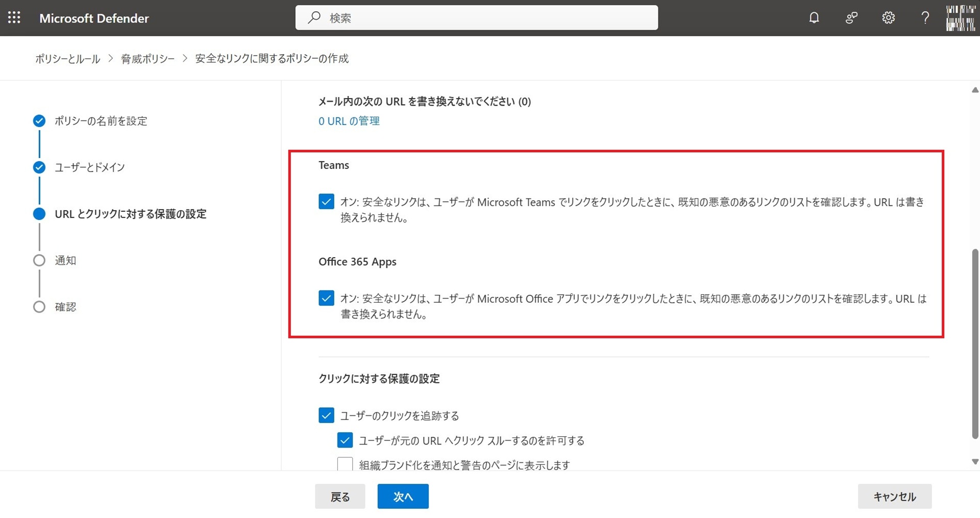Open the help question mark icon
This screenshot has width=980, height=518.
click(x=925, y=18)
